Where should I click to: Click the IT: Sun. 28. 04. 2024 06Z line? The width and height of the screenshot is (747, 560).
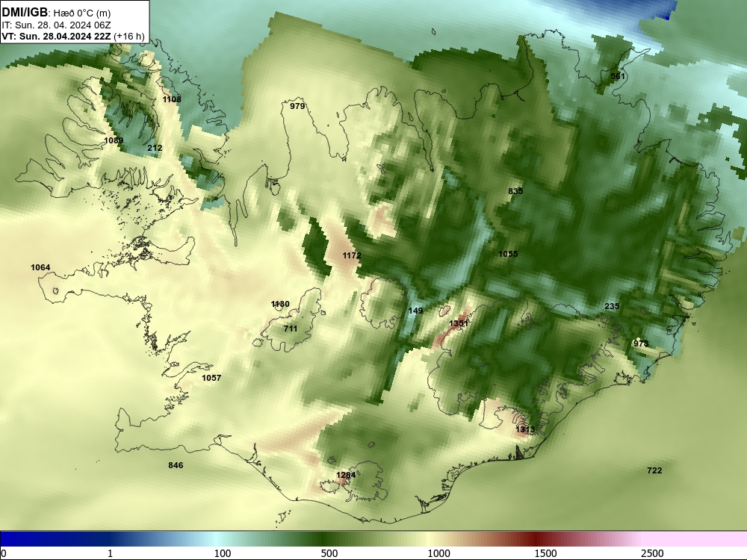tap(56, 25)
